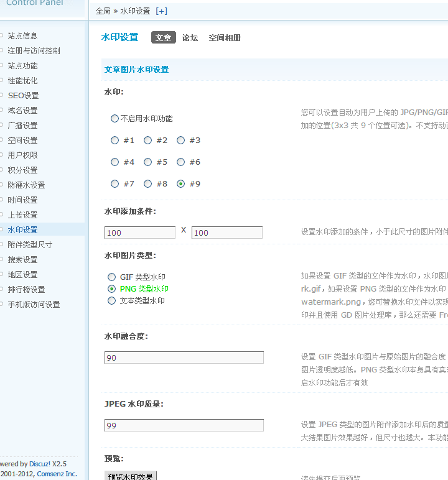
Task: Open 注册与访问控制 in sidebar
Action: pyautogui.click(x=34, y=51)
